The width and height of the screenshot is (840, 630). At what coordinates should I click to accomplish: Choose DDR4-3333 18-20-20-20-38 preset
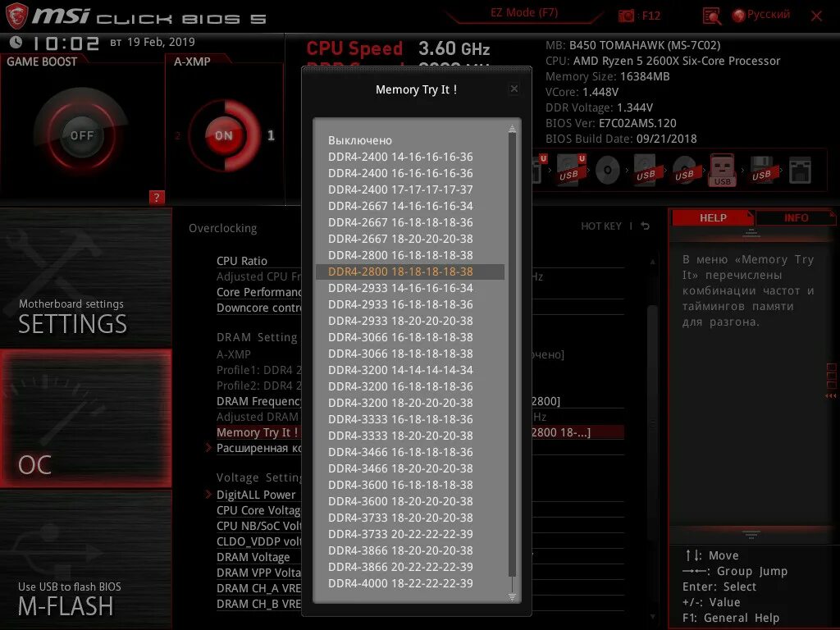click(400, 436)
